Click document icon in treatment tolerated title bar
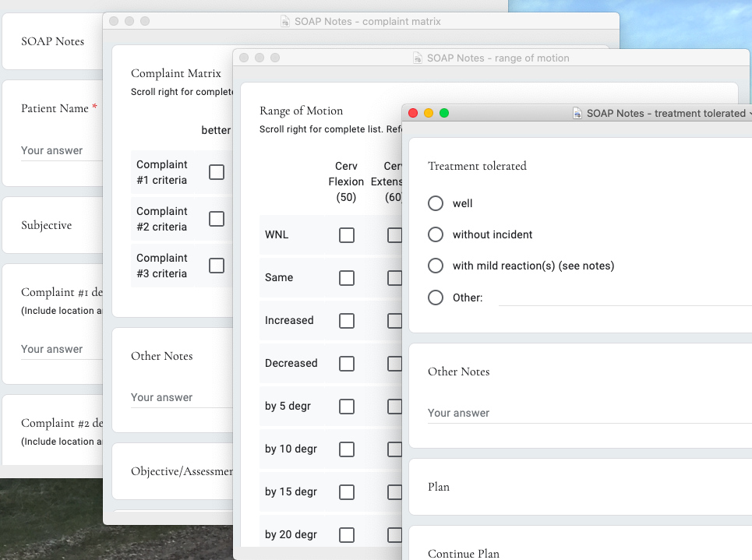Viewport: 752px width, 560px height. [x=577, y=114]
